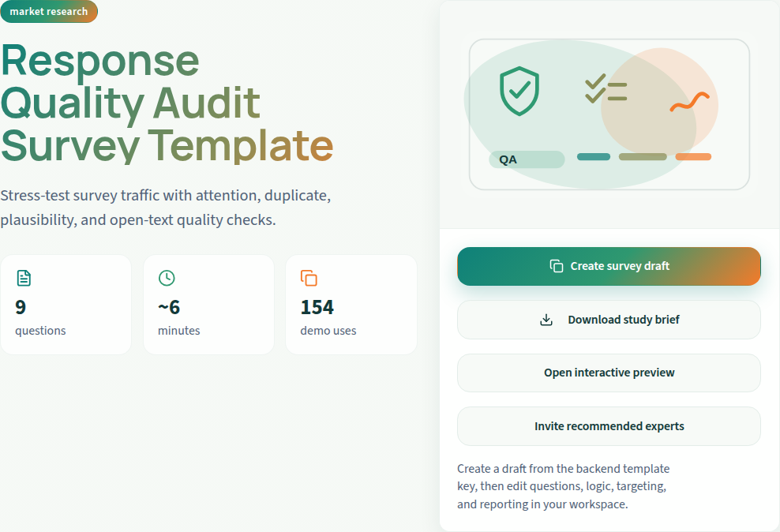The image size is (780, 532).
Task: Click Download study brief button
Action: point(609,320)
